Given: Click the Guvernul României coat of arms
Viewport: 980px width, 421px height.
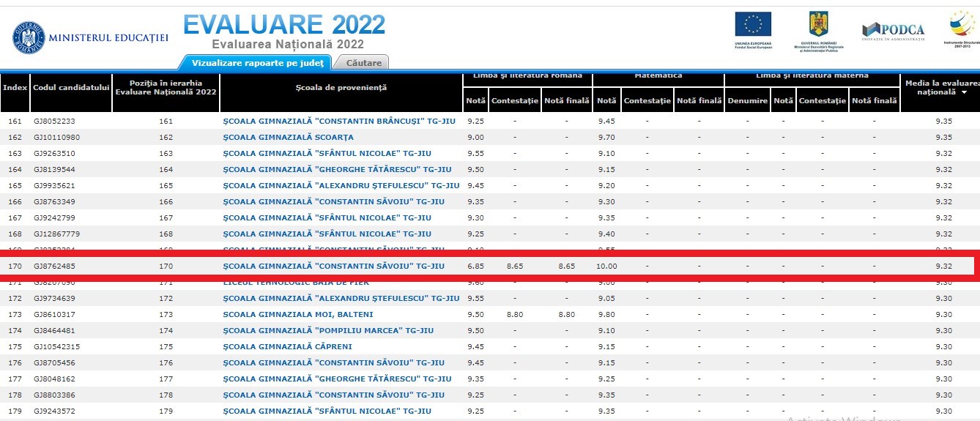Looking at the screenshot, I should coord(817,24).
